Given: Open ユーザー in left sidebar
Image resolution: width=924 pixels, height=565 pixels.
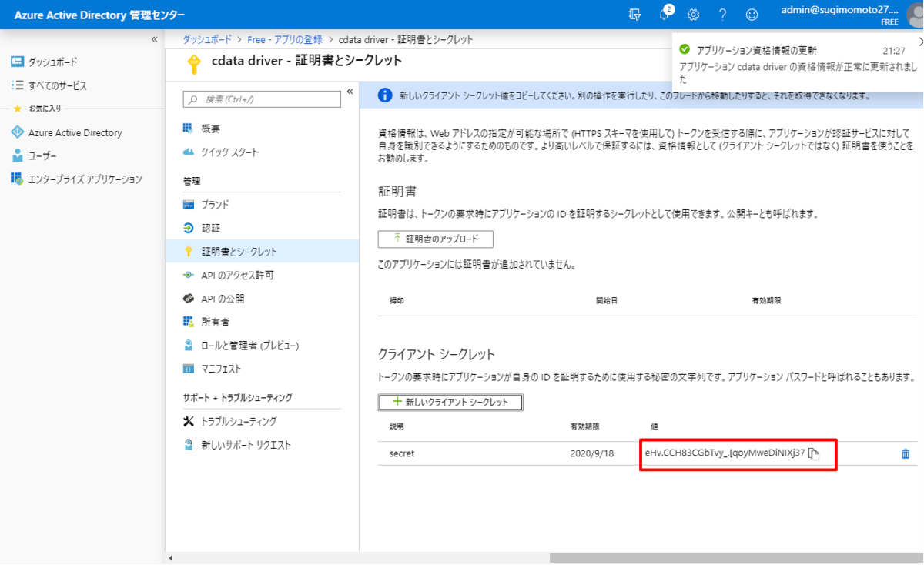Looking at the screenshot, I should [x=42, y=155].
